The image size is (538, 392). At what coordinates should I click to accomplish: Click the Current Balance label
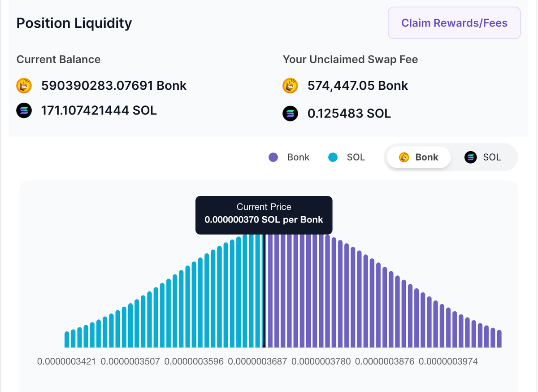click(58, 60)
